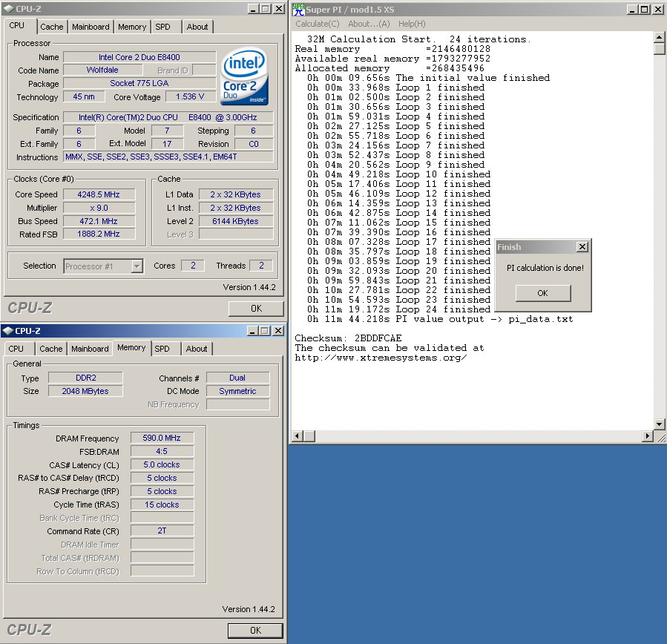Click the Intel Core 2 Duo logo
Screen dimensions: 667x644
pyautogui.click(x=245, y=76)
